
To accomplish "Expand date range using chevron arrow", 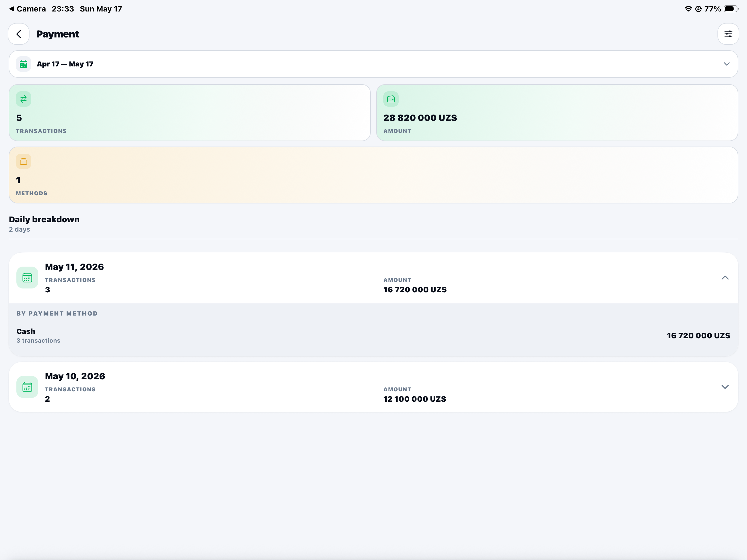I will point(726,64).
